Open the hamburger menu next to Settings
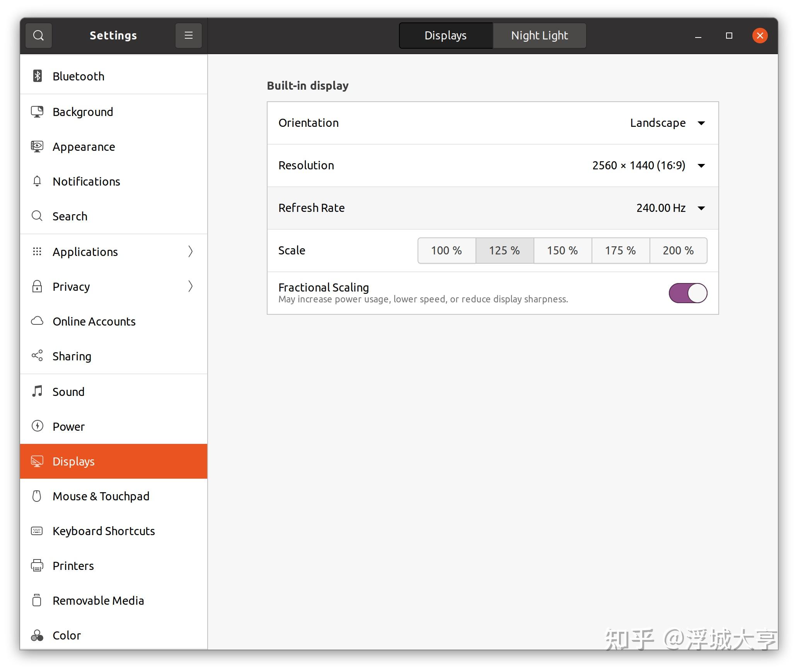 point(188,36)
